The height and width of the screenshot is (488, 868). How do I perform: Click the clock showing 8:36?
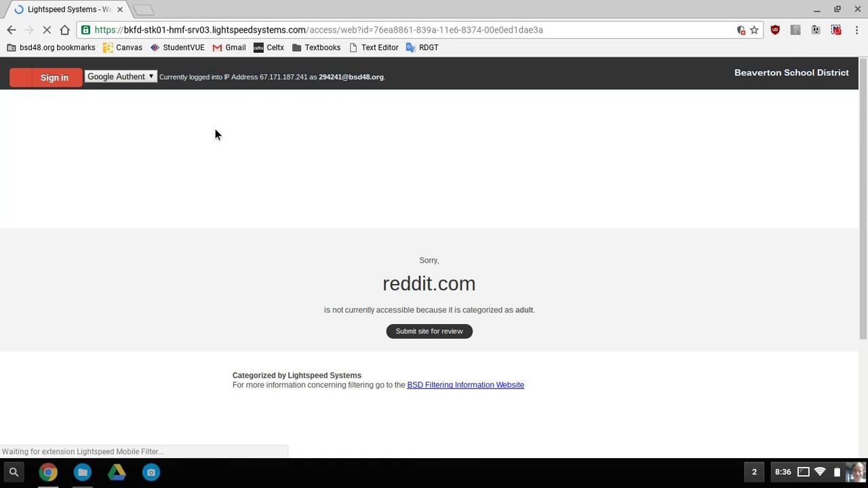pyautogui.click(x=783, y=472)
